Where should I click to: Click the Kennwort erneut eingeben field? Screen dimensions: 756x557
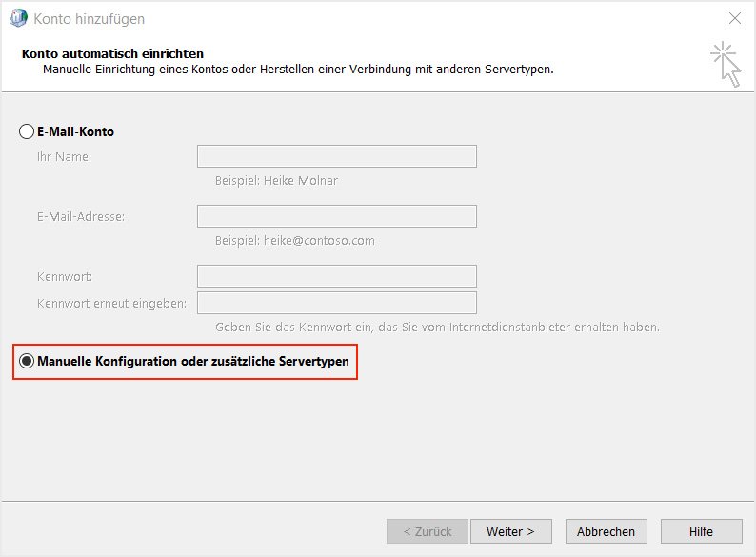(336, 303)
